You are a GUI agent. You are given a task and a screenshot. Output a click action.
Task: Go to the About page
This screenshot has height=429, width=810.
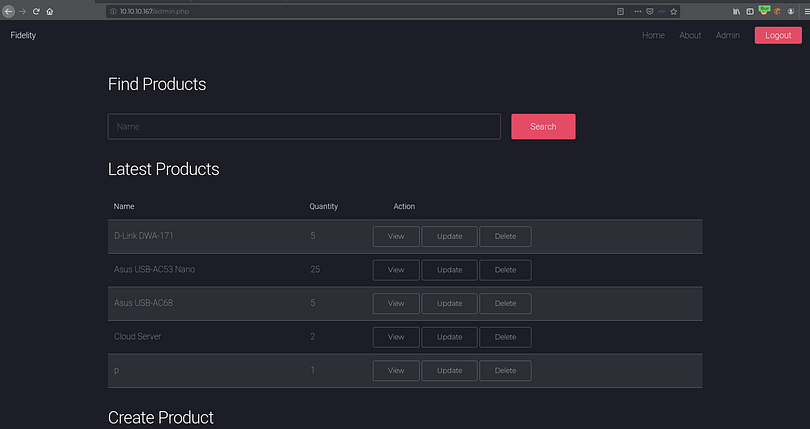coord(690,35)
